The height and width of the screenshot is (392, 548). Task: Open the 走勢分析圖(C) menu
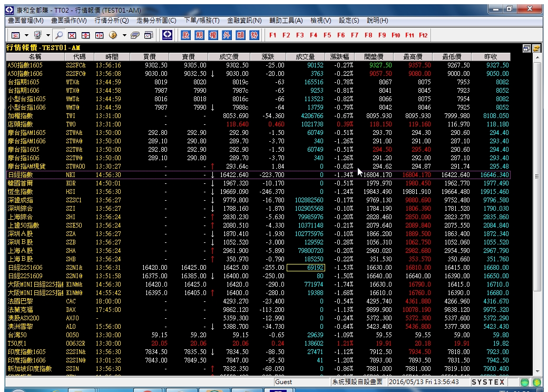pos(156,21)
